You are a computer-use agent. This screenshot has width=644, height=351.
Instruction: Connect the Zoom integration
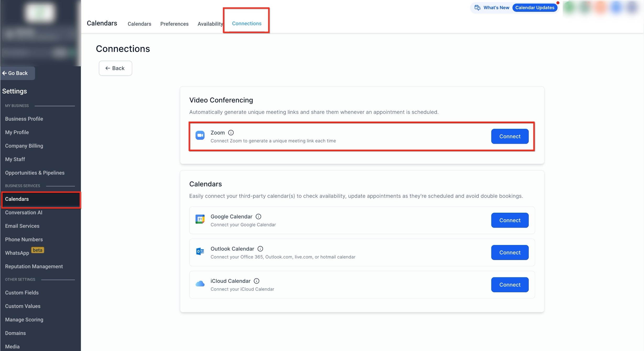510,136
